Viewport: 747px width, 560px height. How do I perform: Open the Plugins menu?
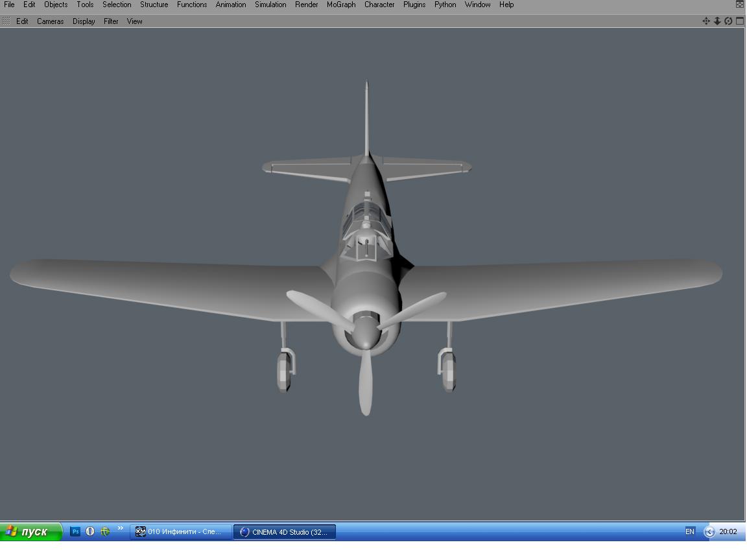click(414, 5)
